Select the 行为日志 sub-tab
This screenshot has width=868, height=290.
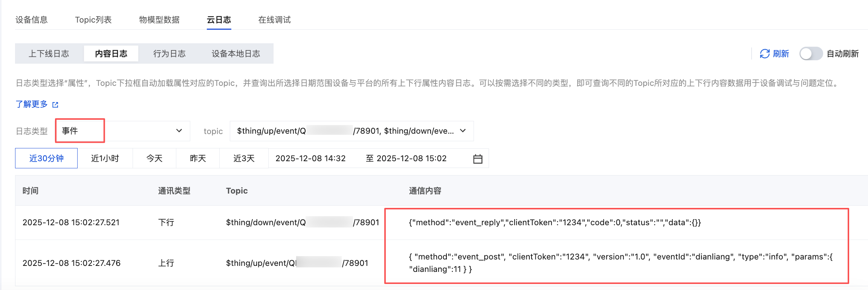(169, 54)
